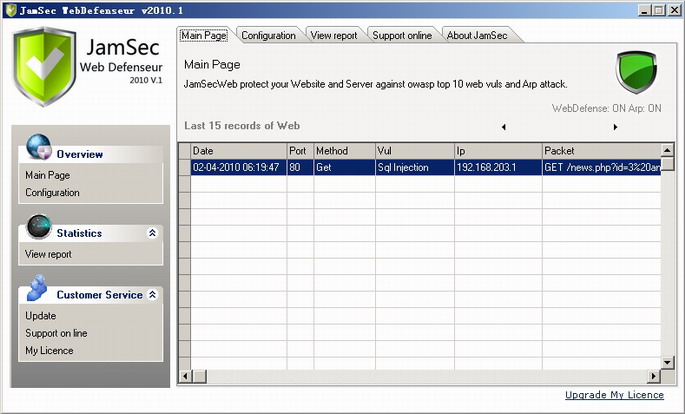Screen dimensions: 685x414
Task: Click the Overview globe icon
Action: click(39, 147)
